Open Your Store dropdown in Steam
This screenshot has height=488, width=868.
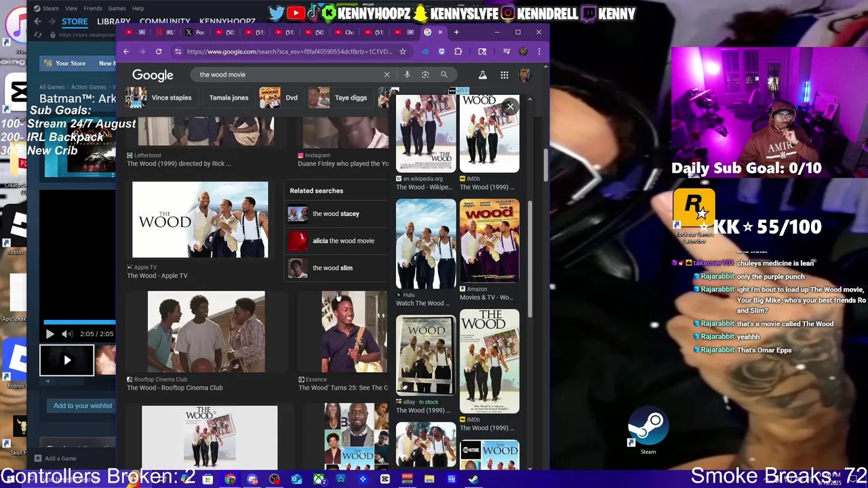[x=71, y=63]
